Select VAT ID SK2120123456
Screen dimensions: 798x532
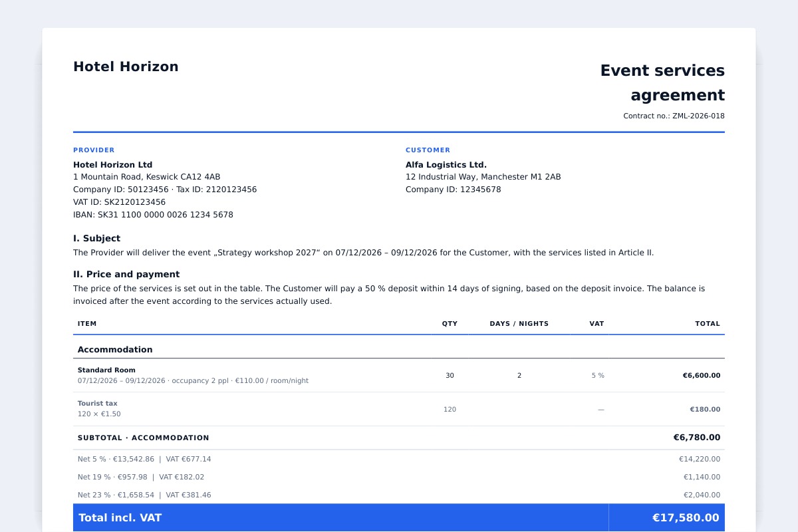119,202
